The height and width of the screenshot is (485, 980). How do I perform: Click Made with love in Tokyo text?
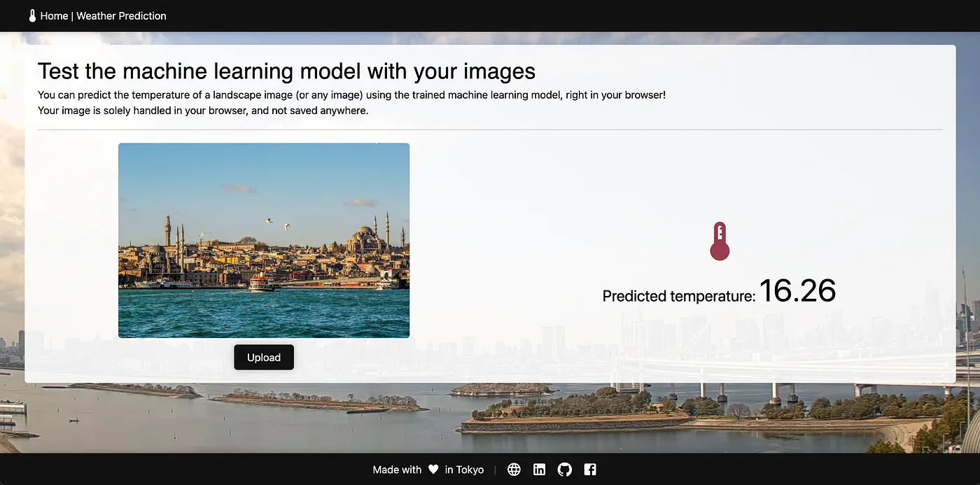[429, 469]
